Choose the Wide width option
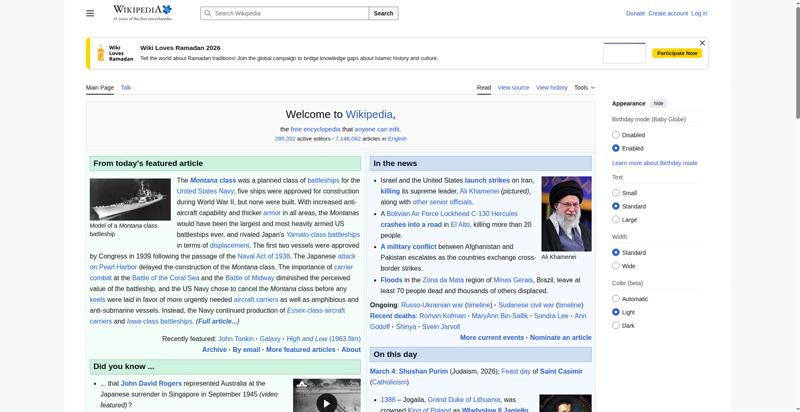Viewport: 800px width, 412px height. pos(616,266)
